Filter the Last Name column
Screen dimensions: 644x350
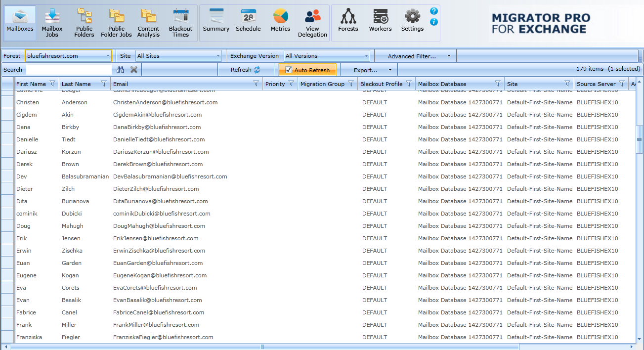click(x=103, y=84)
